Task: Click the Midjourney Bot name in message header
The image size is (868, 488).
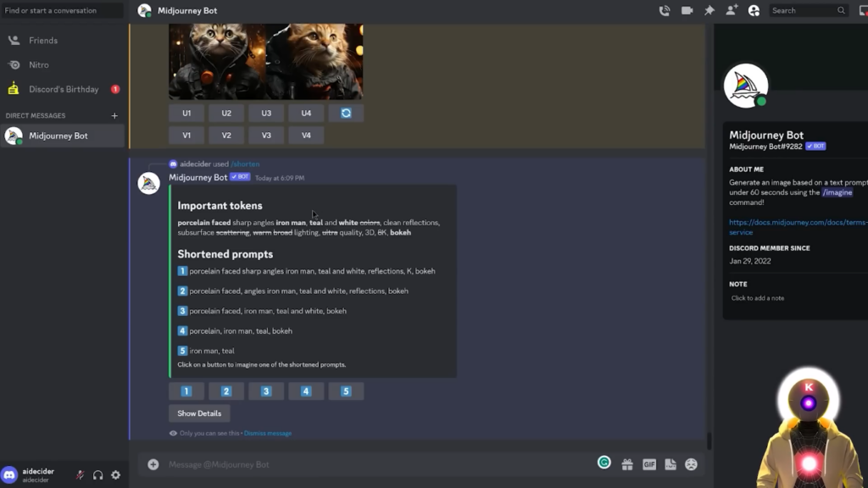Action: click(x=198, y=178)
